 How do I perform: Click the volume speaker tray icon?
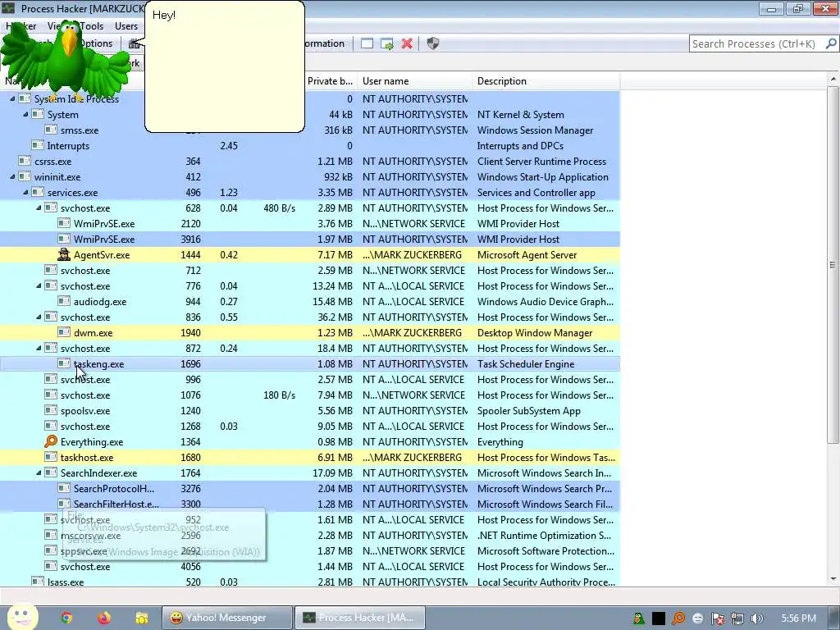coord(756,619)
